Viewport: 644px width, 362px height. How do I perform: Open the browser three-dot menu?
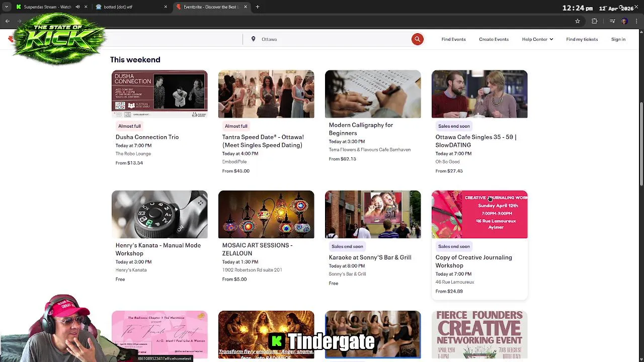[636, 21]
